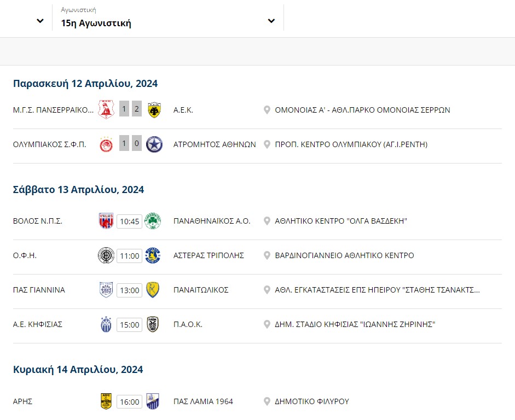Click the Ατρόμητος blue star logo
Viewport: 515px width, 420px height.
(x=154, y=144)
